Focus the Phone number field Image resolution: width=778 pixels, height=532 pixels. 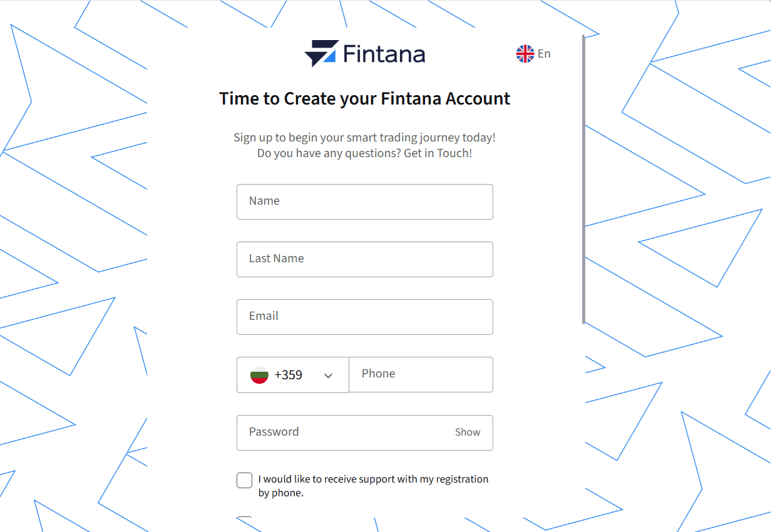pyautogui.click(x=421, y=374)
